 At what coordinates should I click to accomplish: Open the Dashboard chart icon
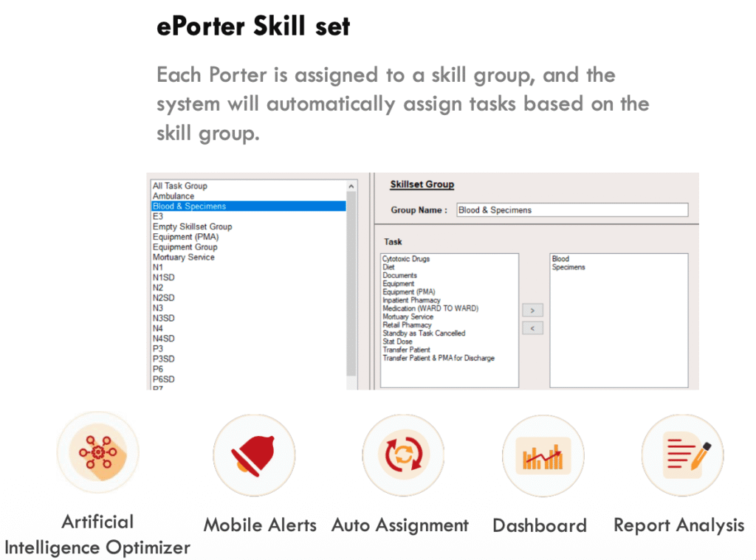click(x=543, y=455)
